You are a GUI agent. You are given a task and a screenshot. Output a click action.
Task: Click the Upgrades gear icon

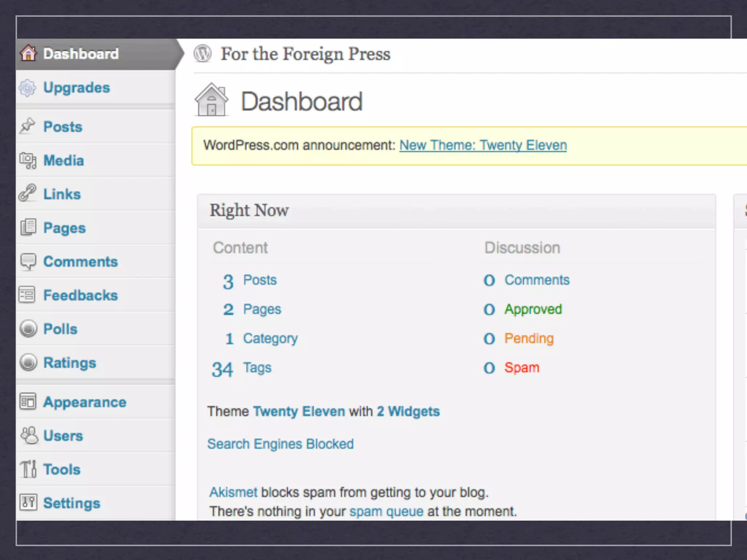[x=28, y=88]
